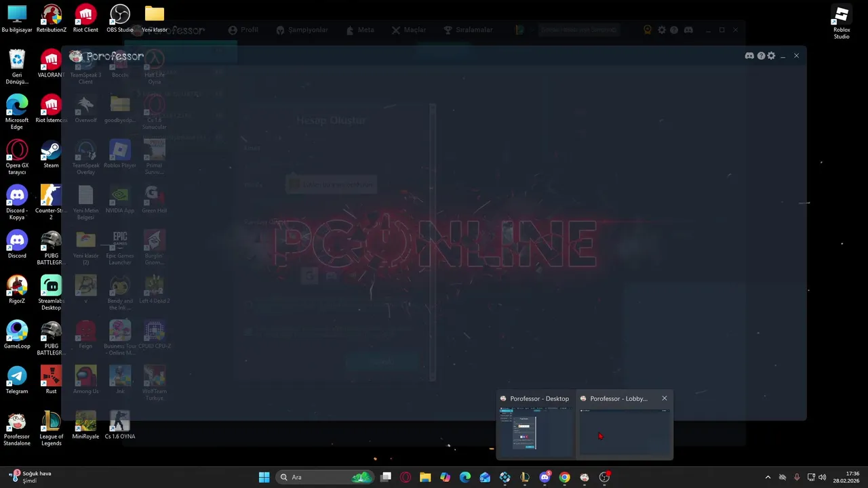The height and width of the screenshot is (488, 868).
Task: Select the Yeni klasör folder on desktop
Action: [154, 19]
